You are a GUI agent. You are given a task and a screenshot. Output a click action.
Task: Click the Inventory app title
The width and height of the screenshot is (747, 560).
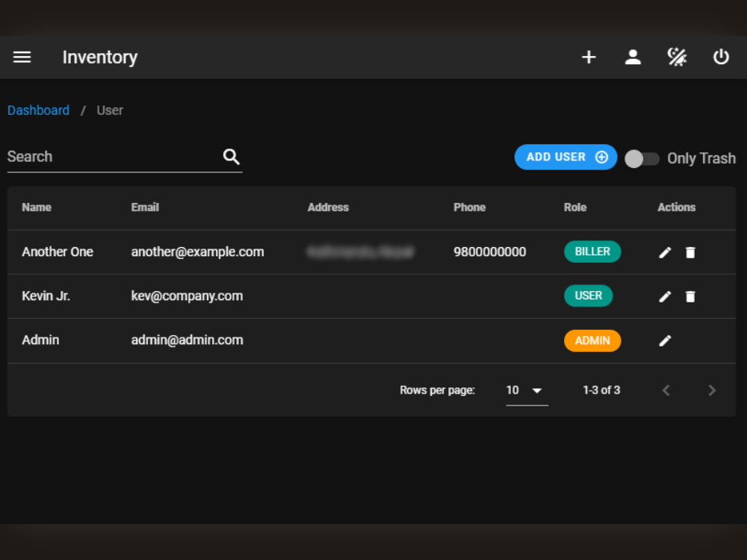[x=100, y=57]
